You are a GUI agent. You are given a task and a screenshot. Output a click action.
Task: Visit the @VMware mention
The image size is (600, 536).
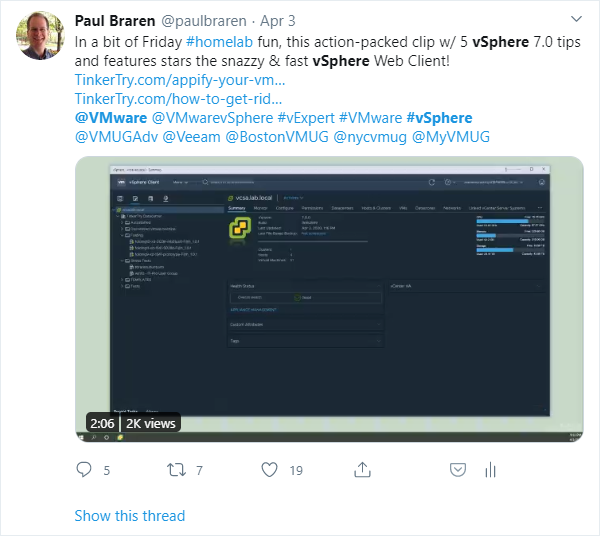point(111,118)
